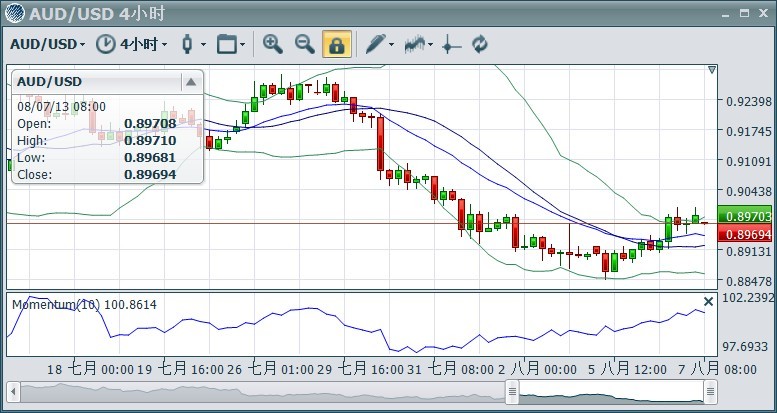The height and width of the screenshot is (413, 777).
Task: Click the right handle of the range slider
Action: (711, 392)
